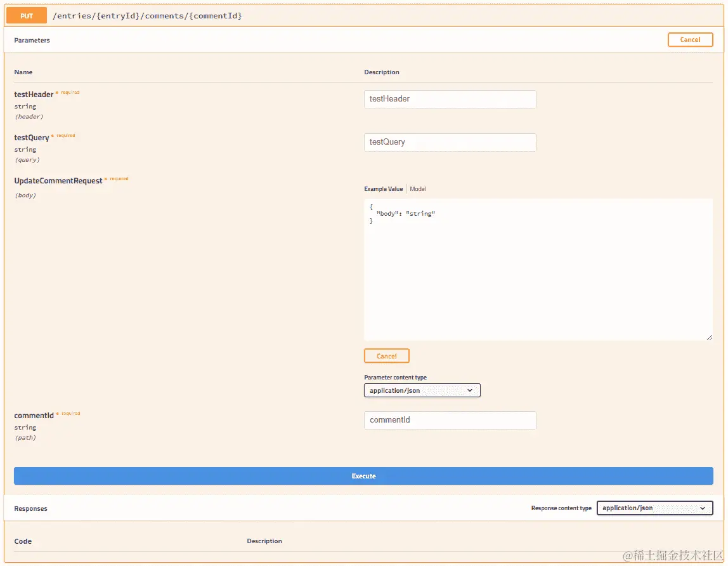Click Cancel button in Parameters header

pyautogui.click(x=690, y=39)
